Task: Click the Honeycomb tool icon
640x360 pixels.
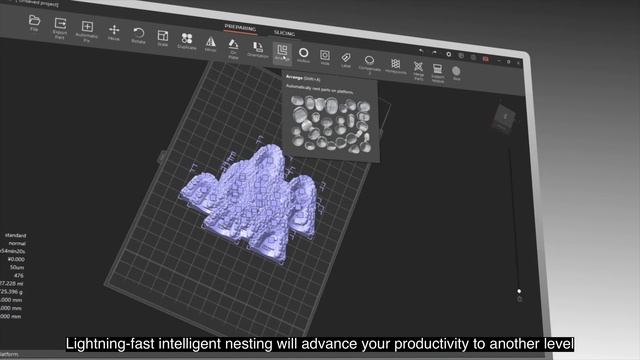Action: point(396,63)
